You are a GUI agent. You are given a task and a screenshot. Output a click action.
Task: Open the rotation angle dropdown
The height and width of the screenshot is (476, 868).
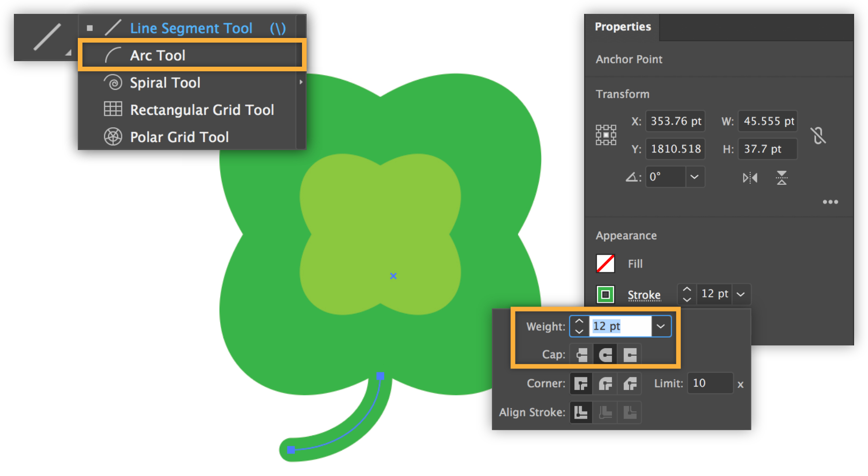coord(694,176)
